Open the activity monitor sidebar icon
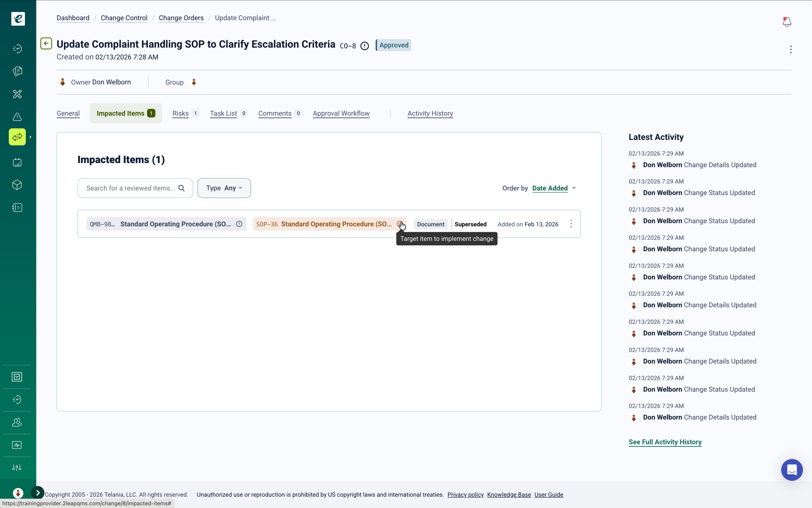This screenshot has width=812, height=508. (17, 445)
